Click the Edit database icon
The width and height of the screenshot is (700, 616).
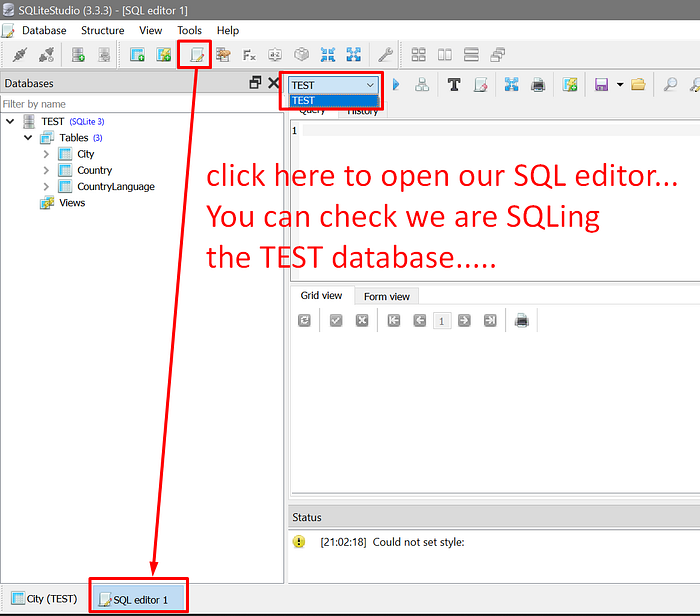[x=104, y=55]
